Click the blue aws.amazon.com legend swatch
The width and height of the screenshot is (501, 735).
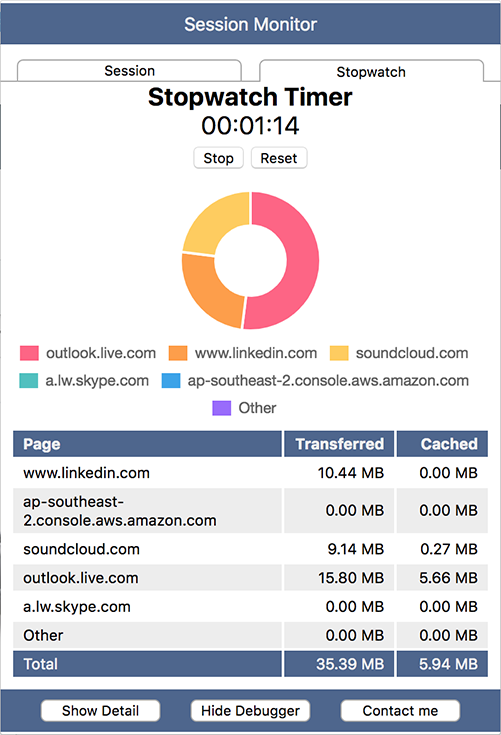tap(171, 381)
